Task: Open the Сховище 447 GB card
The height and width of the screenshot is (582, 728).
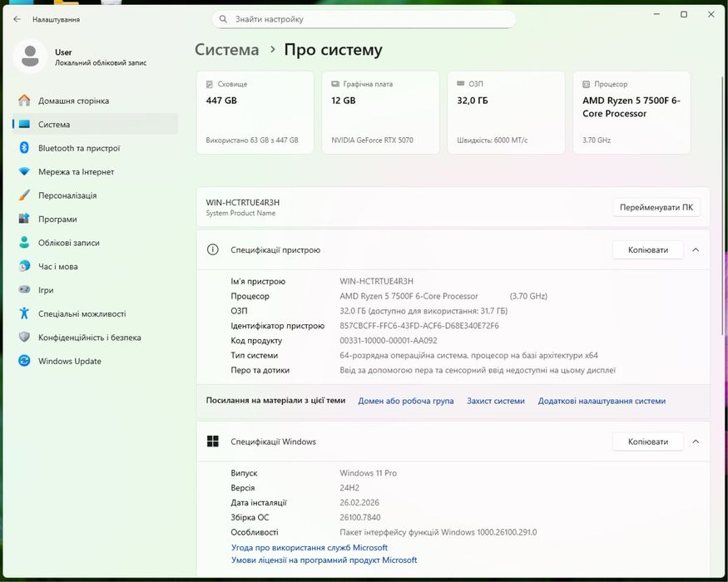Action: pyautogui.click(x=255, y=112)
